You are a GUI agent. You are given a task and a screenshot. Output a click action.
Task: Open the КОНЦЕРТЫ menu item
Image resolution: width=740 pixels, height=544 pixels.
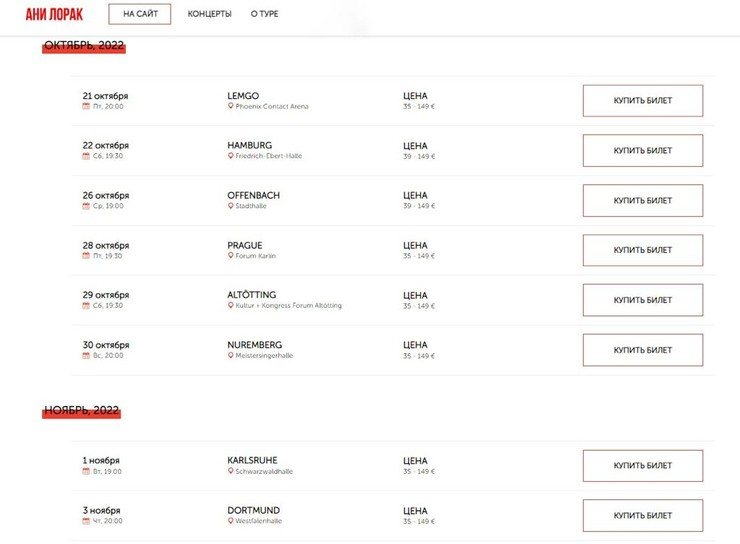point(209,14)
